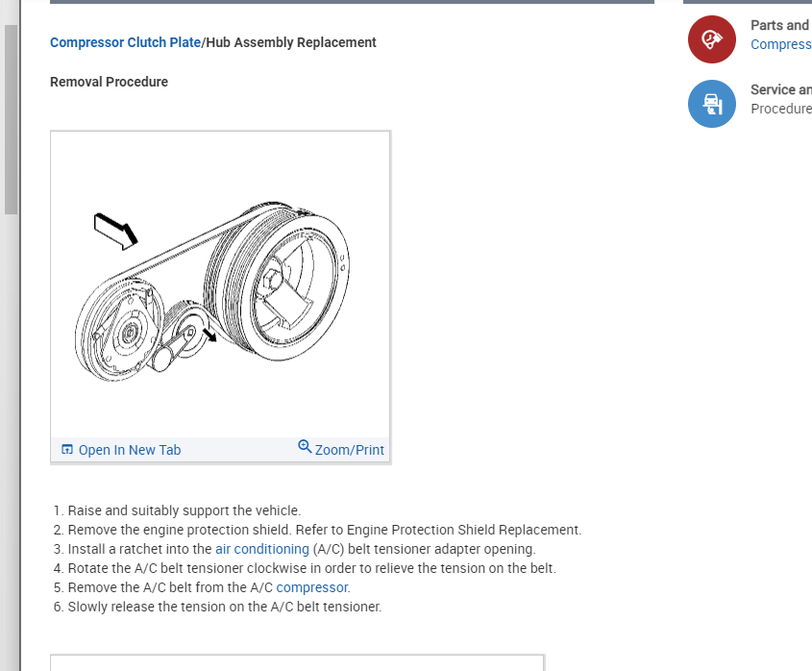Image resolution: width=812 pixels, height=671 pixels.
Task: Click the 'Hub Assembly Replacement' title text
Action: [290, 42]
